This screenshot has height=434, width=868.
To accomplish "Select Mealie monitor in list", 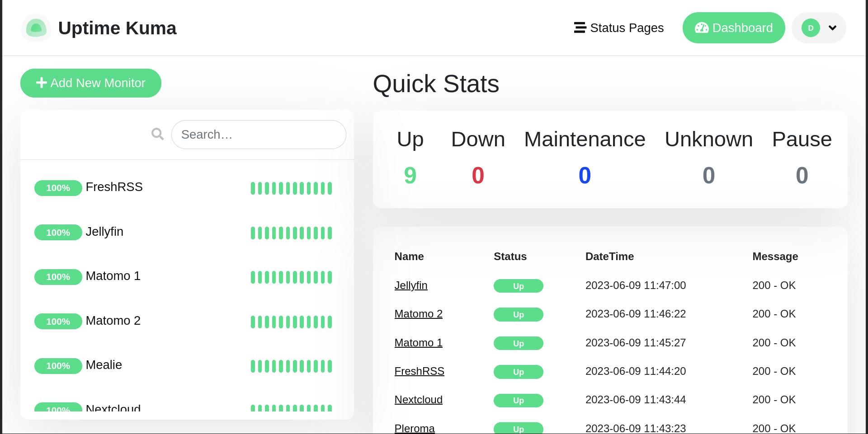I will [x=187, y=365].
